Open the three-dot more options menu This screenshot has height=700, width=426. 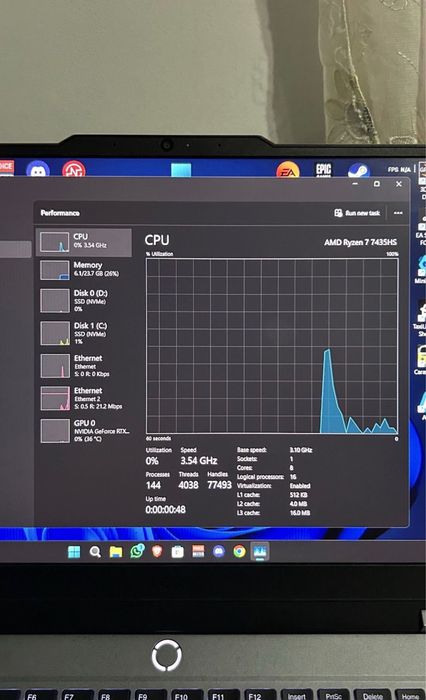click(398, 213)
